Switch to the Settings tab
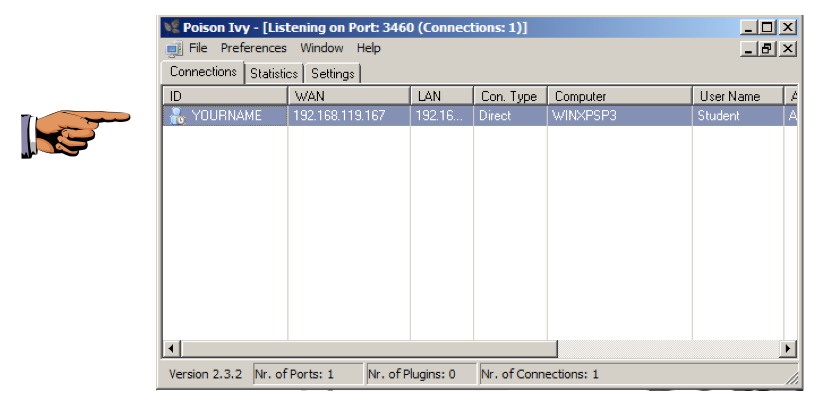The width and height of the screenshot is (813, 402). [333, 73]
